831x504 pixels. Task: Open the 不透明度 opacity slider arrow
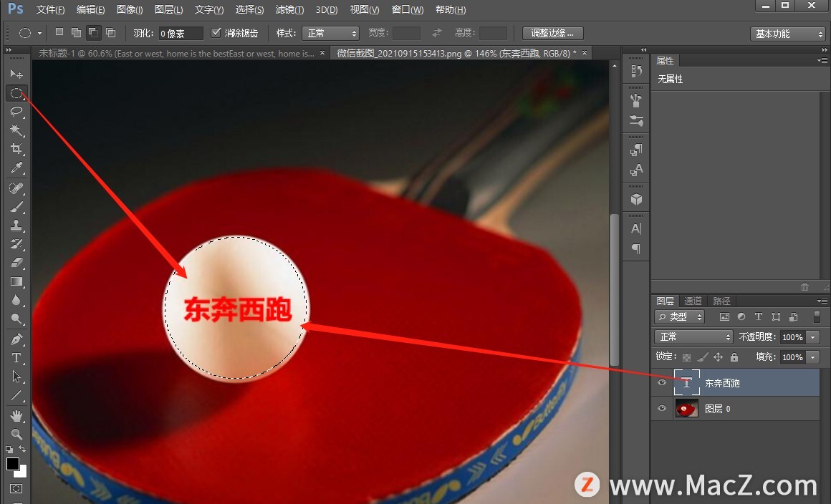pyautogui.click(x=813, y=337)
